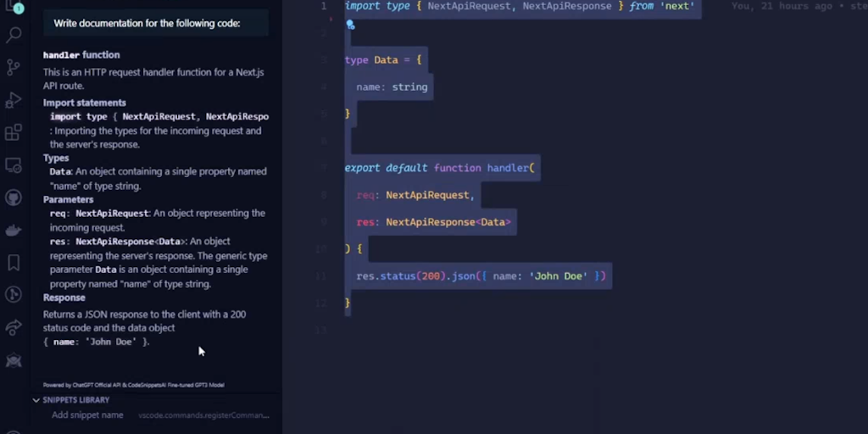Click 'NextApiResponse<Data>' in the editor
The width and height of the screenshot is (868, 434).
(x=448, y=222)
